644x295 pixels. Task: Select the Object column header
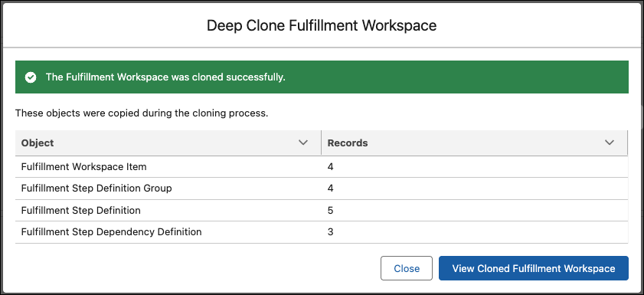point(168,143)
